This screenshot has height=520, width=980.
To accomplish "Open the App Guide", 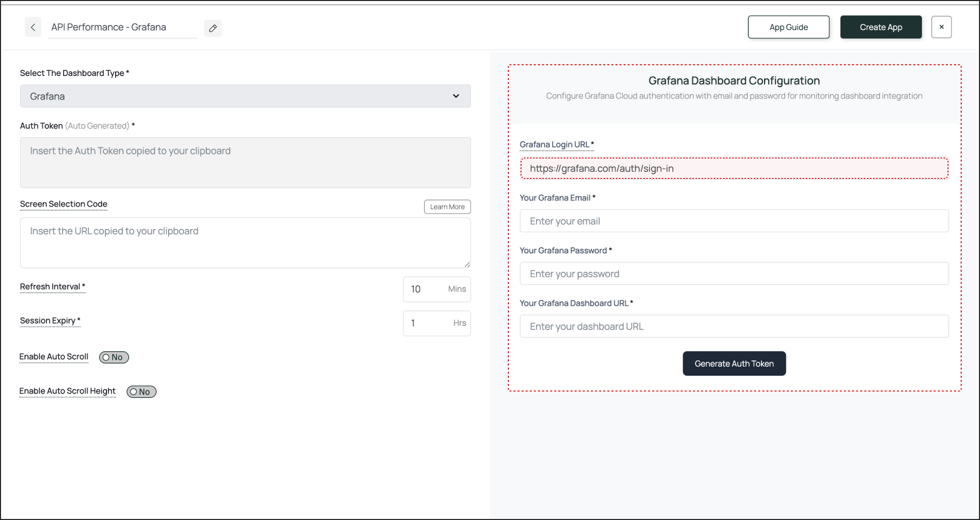I will 788,28.
